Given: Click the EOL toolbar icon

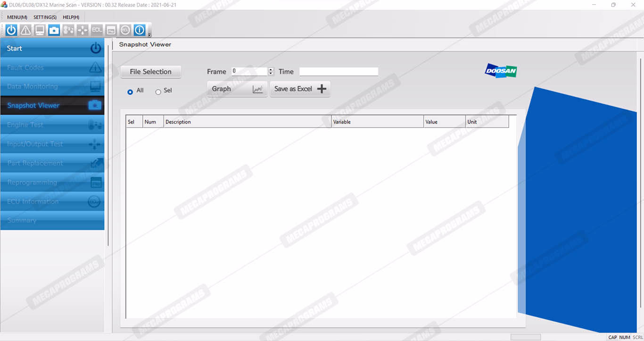Looking at the screenshot, I should (97, 30).
